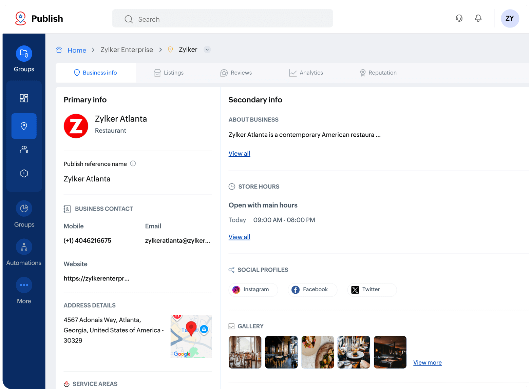Switch to the Listings tab
532x392 pixels.
point(169,73)
